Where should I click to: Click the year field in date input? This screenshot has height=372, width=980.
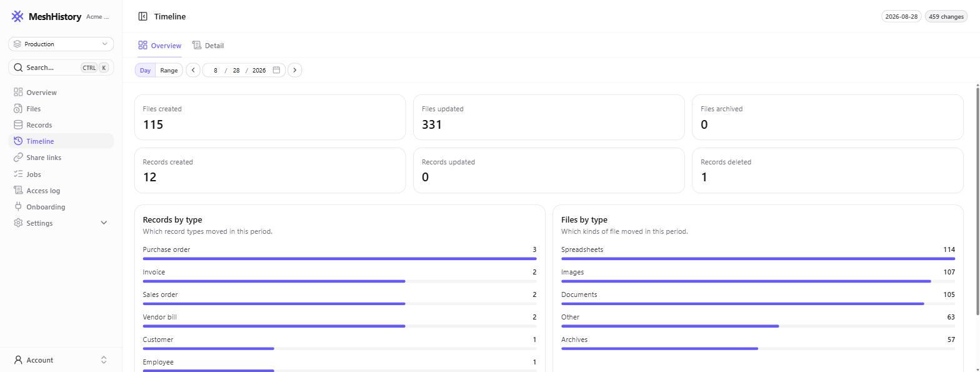pos(259,70)
